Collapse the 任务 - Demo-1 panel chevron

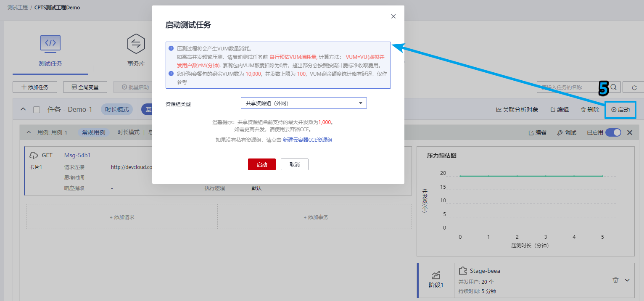(24, 110)
